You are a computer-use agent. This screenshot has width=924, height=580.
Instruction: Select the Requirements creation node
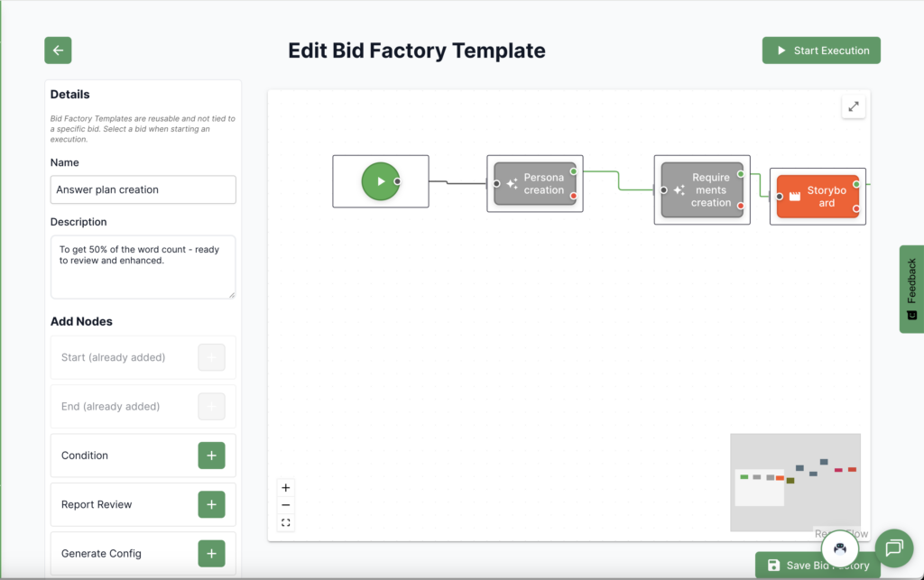[702, 190]
